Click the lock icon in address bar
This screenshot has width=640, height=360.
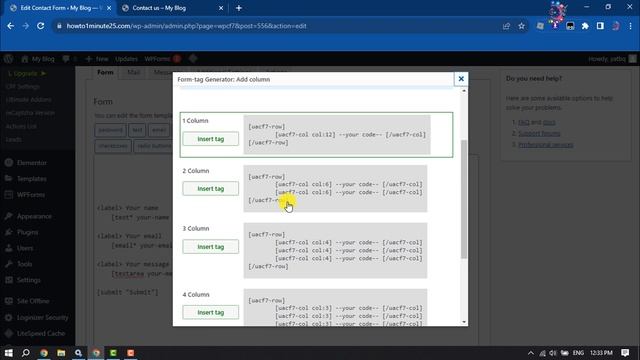coord(59,26)
